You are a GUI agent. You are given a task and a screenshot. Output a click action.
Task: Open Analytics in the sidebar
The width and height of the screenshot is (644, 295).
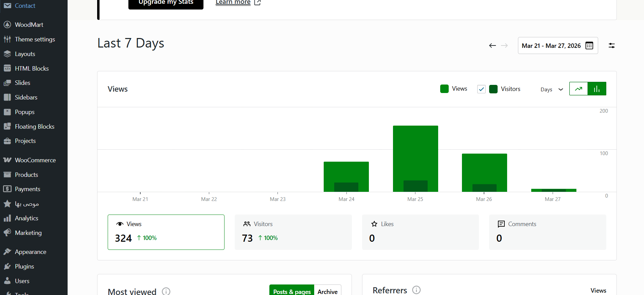coord(26,218)
